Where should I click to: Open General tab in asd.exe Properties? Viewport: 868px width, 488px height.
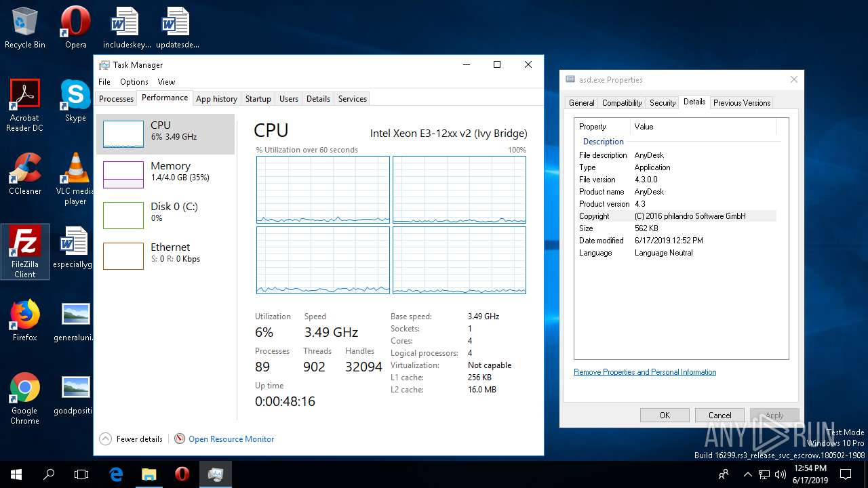582,103
